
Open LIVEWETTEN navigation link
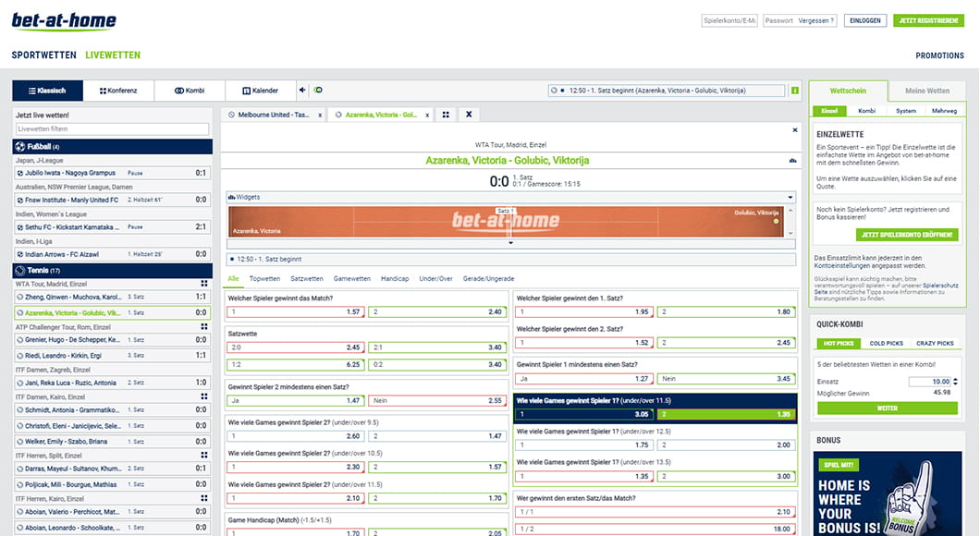pyautogui.click(x=113, y=55)
